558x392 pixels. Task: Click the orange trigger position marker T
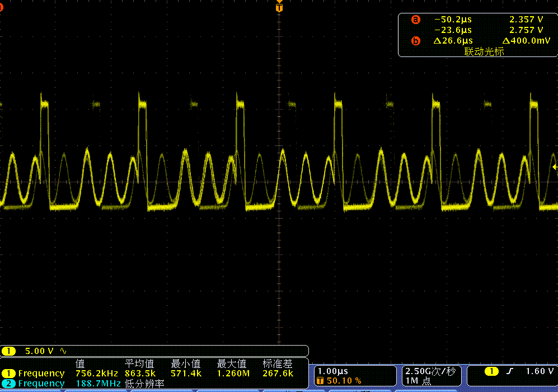[x=279, y=7]
